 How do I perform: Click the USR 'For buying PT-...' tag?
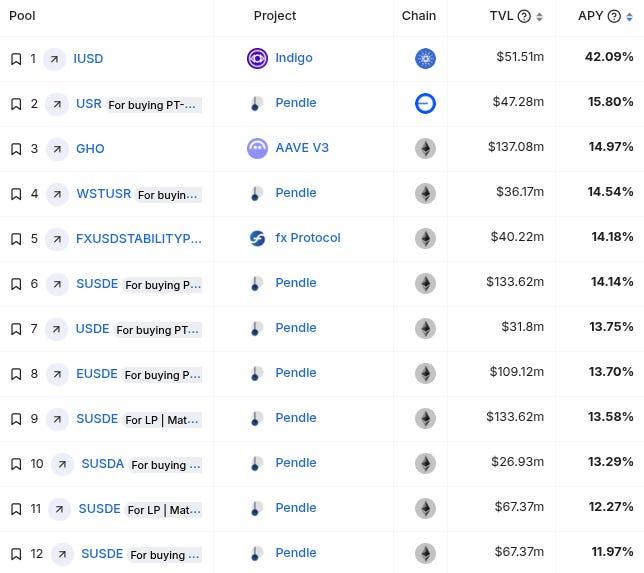click(154, 105)
